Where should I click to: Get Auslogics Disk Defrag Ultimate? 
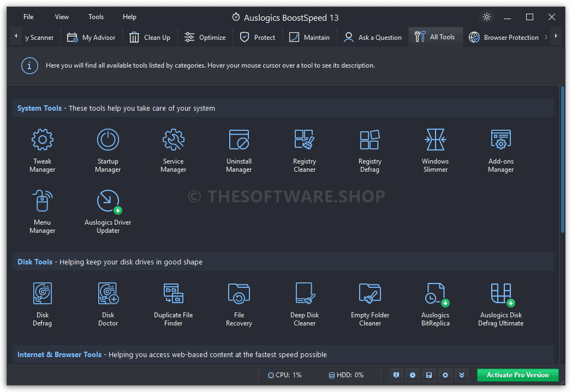[x=501, y=304]
